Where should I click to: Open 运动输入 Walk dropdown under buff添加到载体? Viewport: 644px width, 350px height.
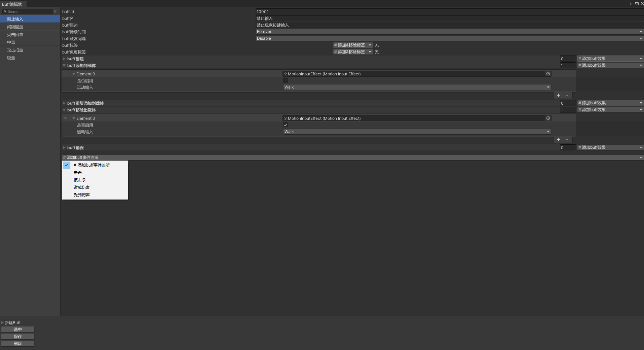click(x=417, y=87)
